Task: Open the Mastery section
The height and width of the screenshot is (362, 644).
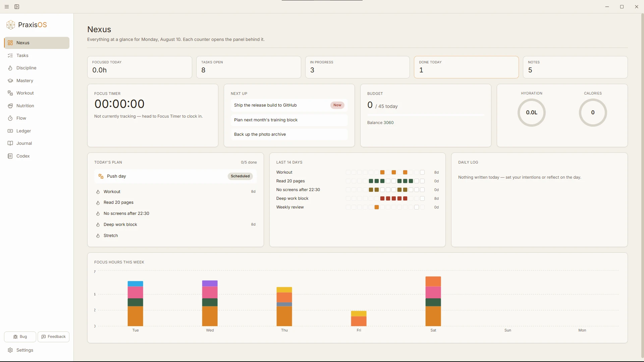Action: [x=37, y=81]
